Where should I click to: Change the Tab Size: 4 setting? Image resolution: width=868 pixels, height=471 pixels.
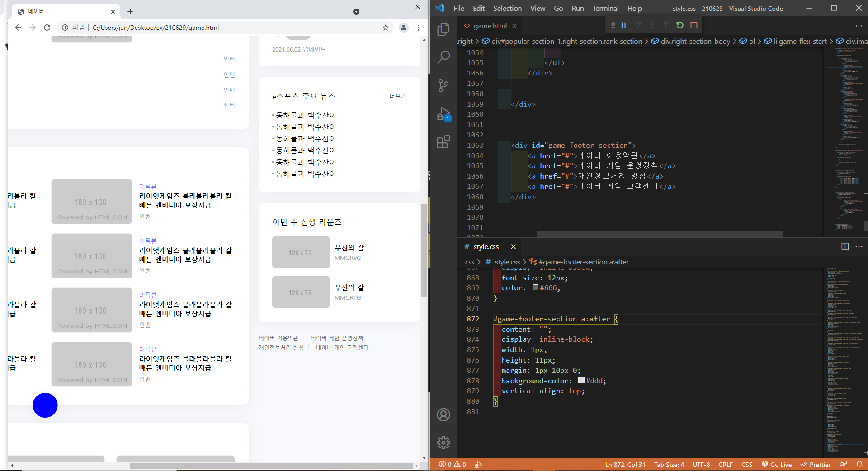click(x=669, y=465)
